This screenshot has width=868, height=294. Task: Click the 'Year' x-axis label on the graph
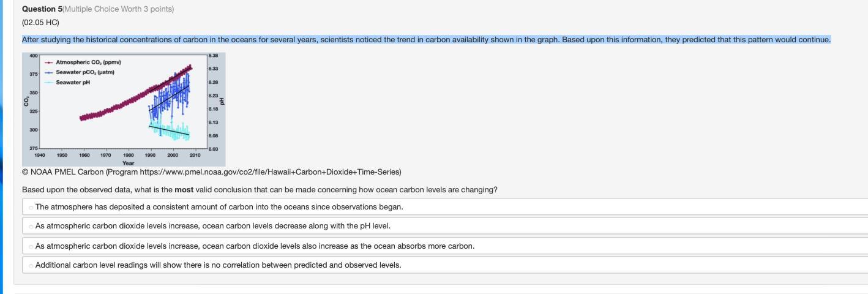click(x=128, y=164)
